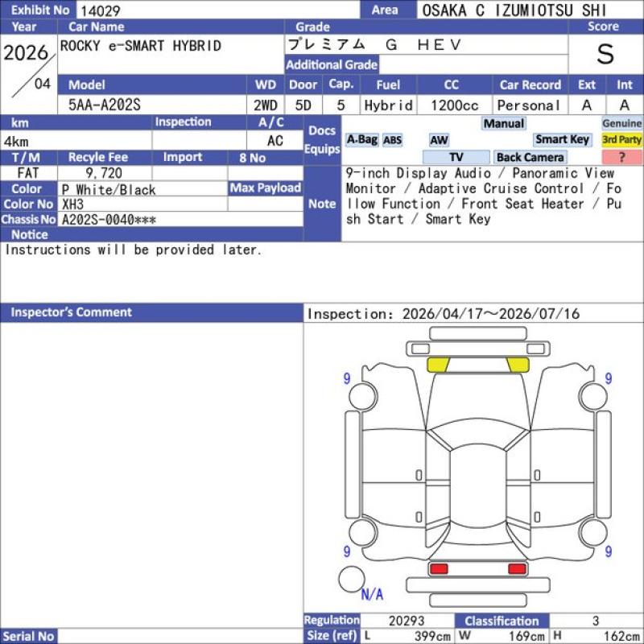Click the red question mark box
This screenshot has width=644, height=644.
coord(621,157)
